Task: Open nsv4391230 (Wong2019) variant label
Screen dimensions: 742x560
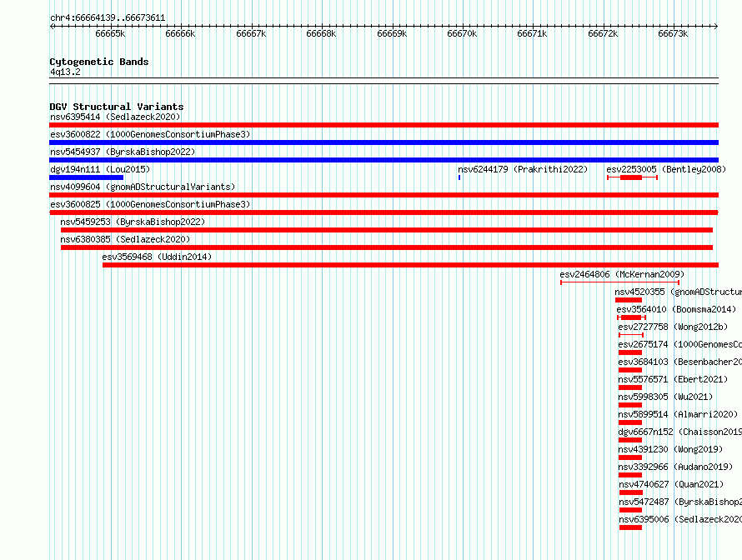Action: point(670,449)
